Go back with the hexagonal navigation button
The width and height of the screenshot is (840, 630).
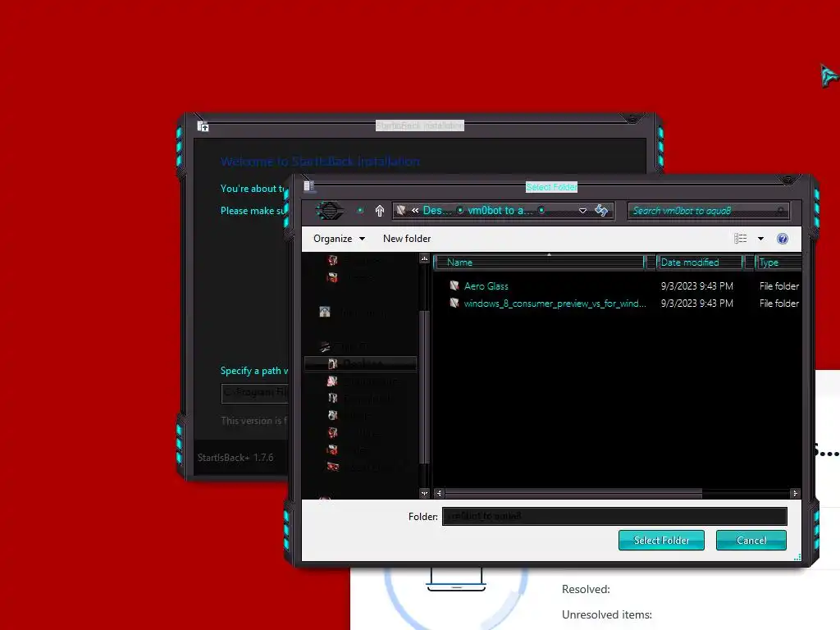tap(330, 211)
